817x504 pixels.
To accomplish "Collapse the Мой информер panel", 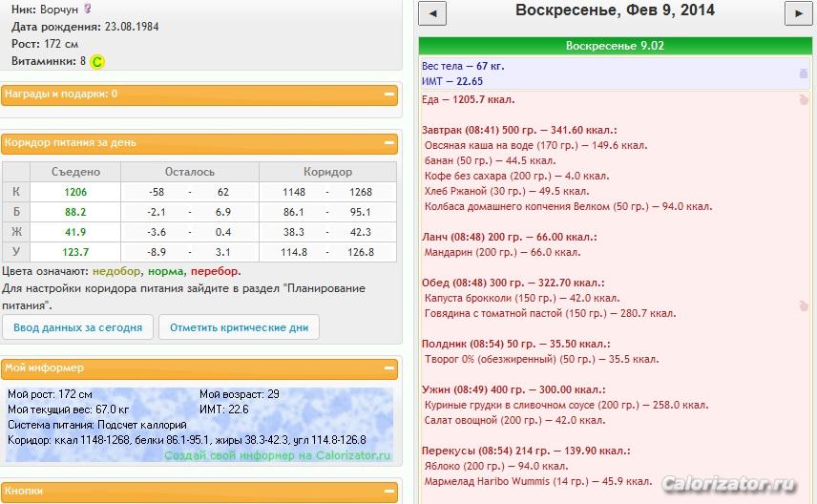I will click(x=388, y=367).
